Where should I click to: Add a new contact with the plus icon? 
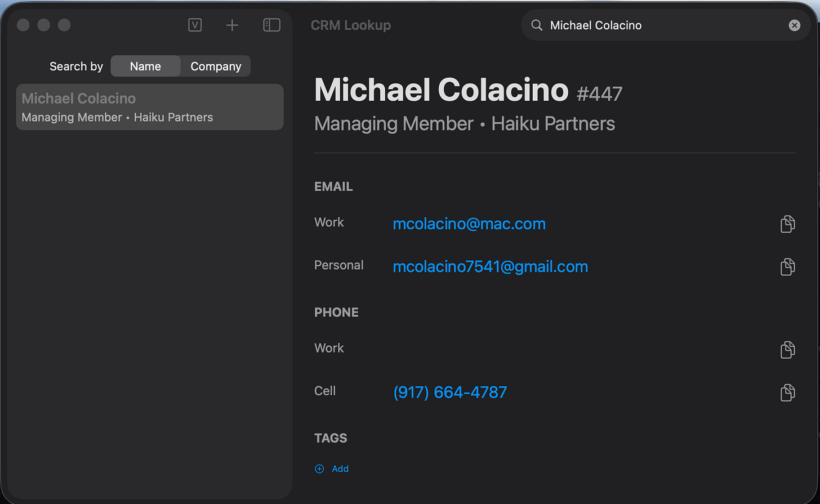[232, 25]
